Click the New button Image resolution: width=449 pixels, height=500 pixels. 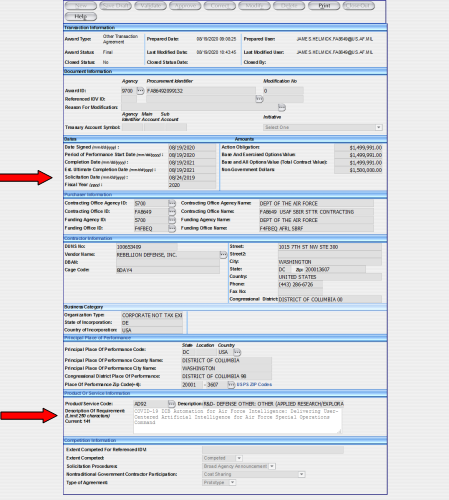81,6
